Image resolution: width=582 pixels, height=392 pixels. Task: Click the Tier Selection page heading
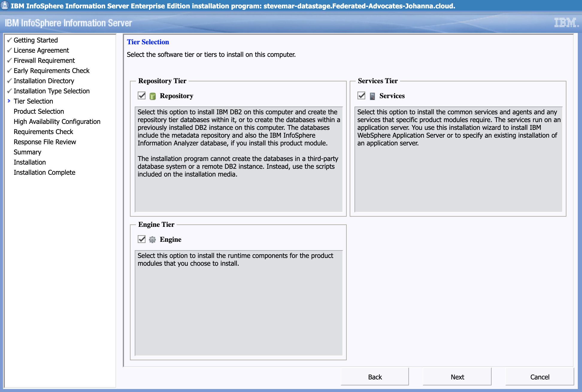point(148,42)
